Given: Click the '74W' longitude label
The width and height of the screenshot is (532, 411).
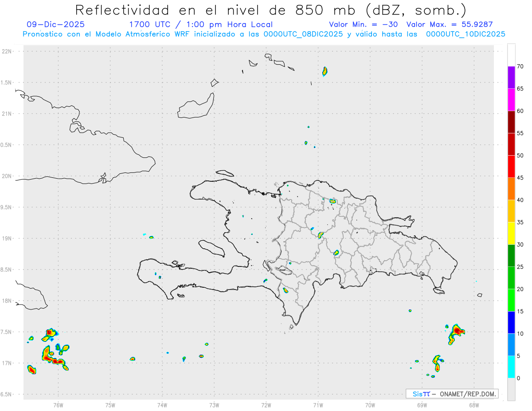Looking at the screenshot, I should pyautogui.click(x=162, y=405).
